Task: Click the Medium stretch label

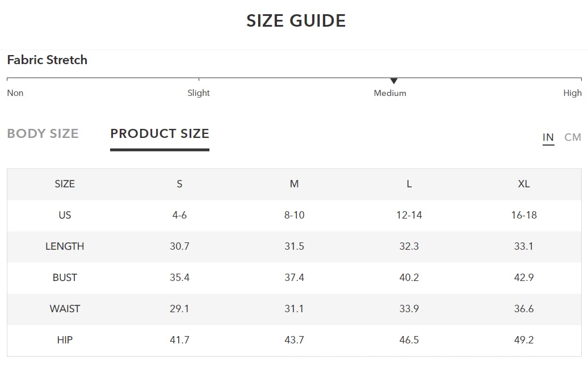Action: [390, 93]
